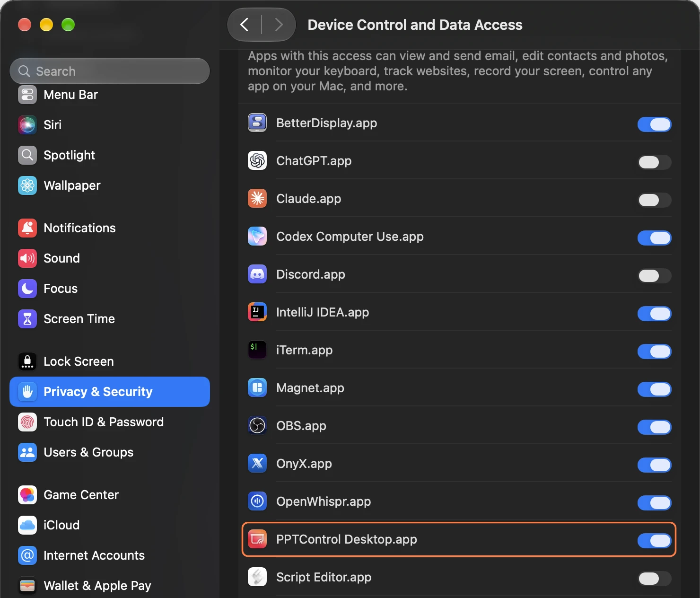Enable access for ChatGPT.app
This screenshot has width=700, height=598.
(x=654, y=162)
